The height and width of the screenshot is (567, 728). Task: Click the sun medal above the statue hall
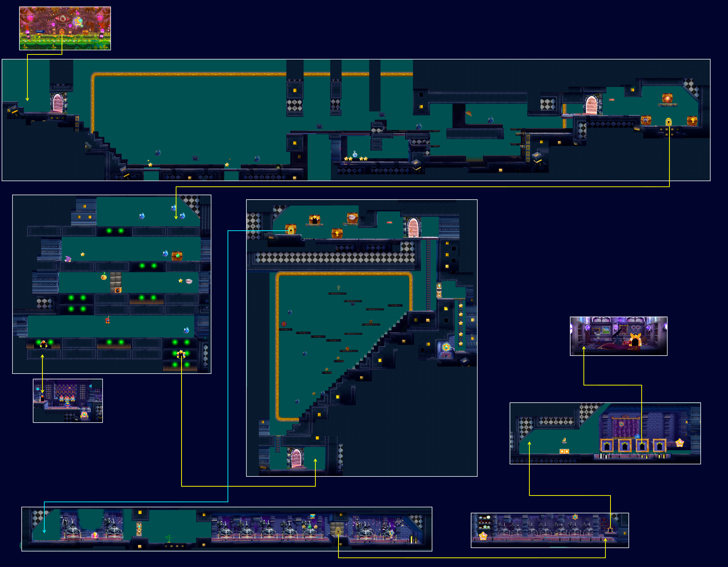(x=575, y=517)
